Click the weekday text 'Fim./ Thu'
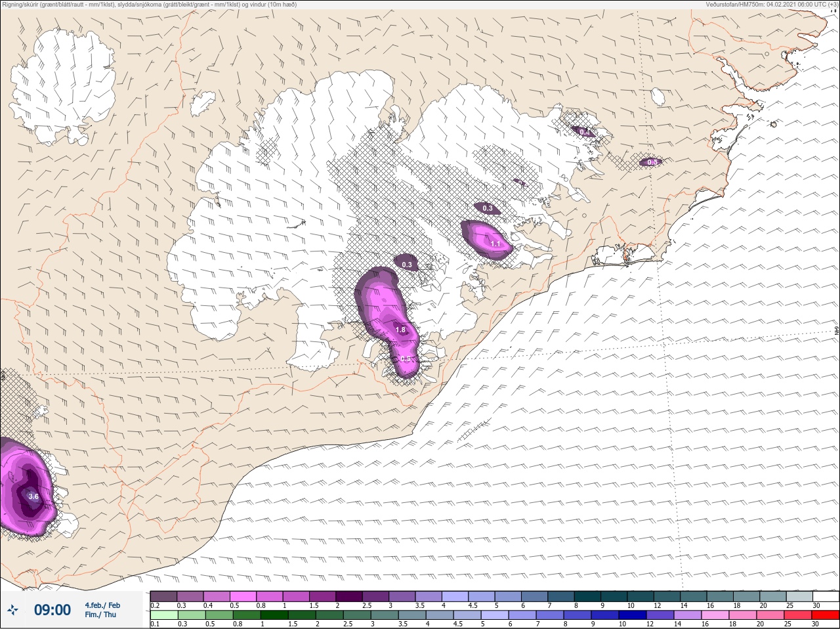 [100, 615]
